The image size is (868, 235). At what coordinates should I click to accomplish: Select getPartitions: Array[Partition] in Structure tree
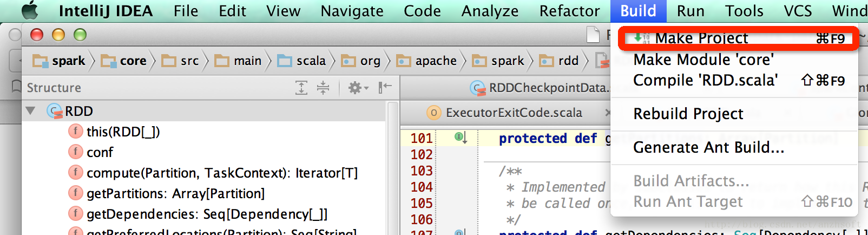coord(175,194)
